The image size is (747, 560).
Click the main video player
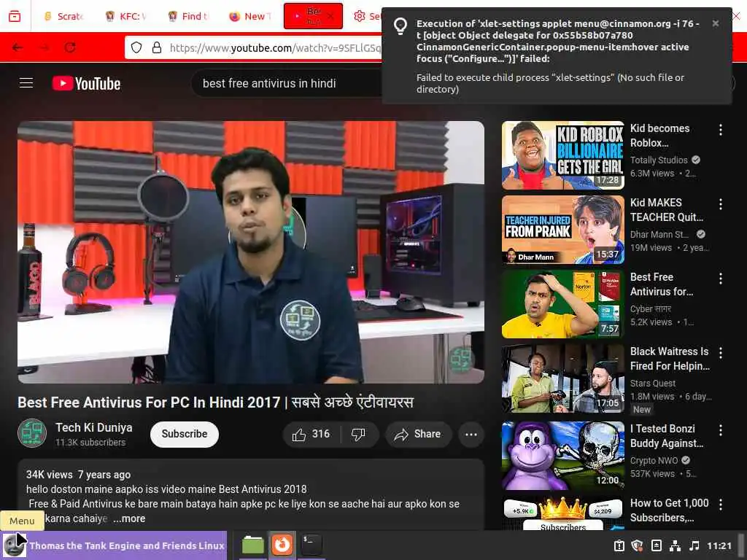click(x=251, y=252)
